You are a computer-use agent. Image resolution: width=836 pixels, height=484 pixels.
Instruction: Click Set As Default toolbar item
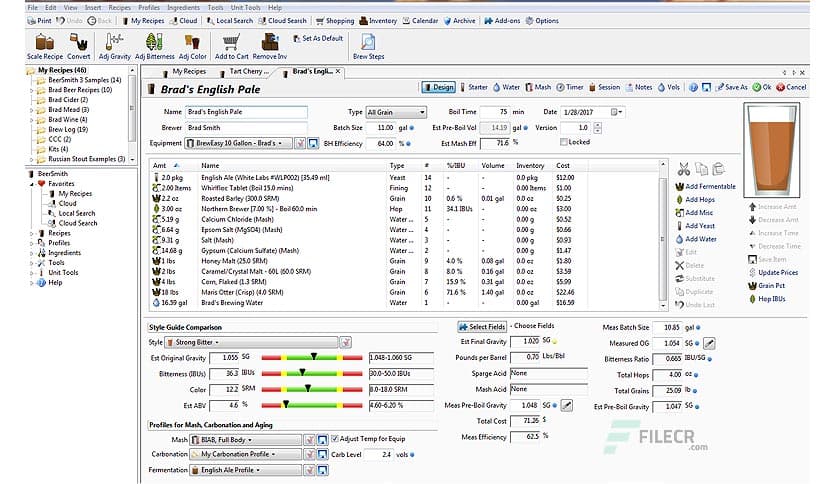coord(318,38)
